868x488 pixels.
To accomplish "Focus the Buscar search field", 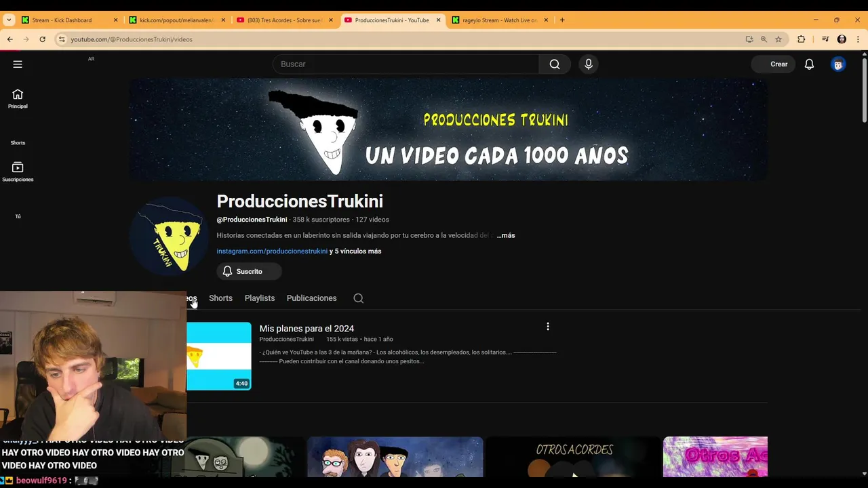I will (x=406, y=64).
